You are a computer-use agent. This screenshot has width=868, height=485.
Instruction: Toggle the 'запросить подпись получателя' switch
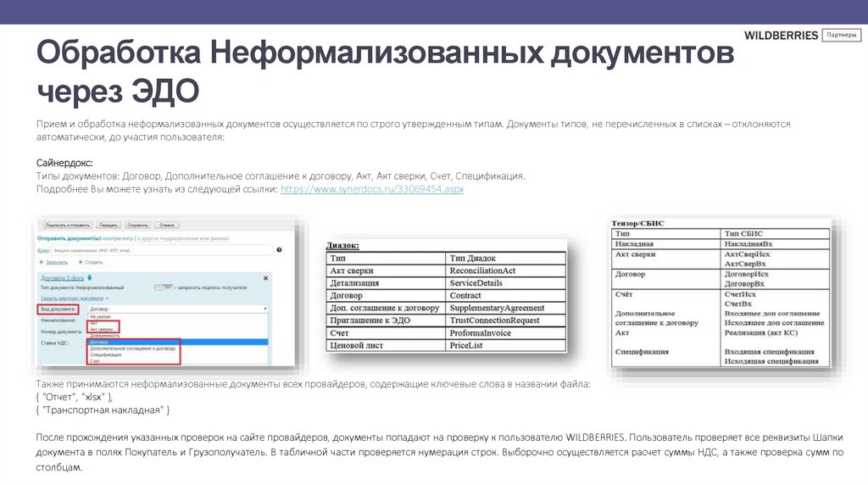click(164, 287)
